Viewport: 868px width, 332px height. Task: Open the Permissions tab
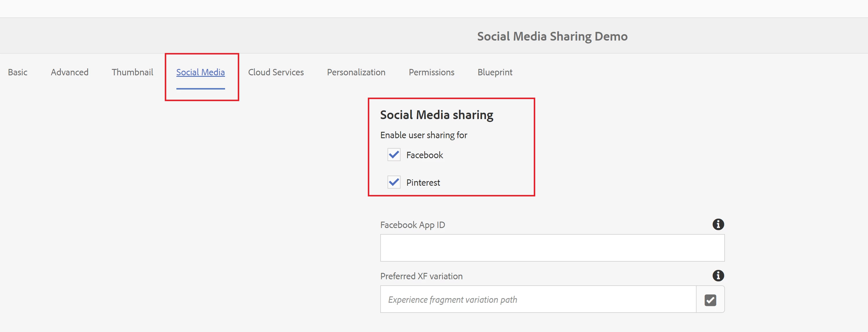pyautogui.click(x=431, y=72)
